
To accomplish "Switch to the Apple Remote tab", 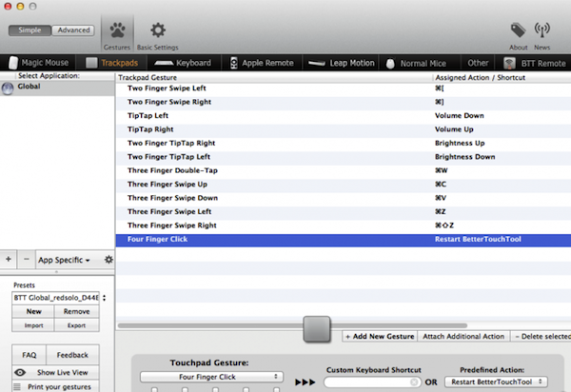I will 262,63.
